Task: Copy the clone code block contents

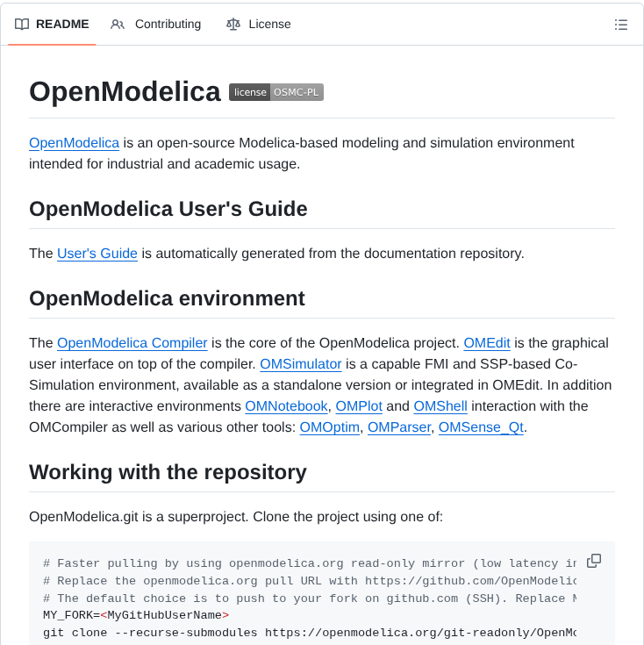Action: pyautogui.click(x=594, y=560)
